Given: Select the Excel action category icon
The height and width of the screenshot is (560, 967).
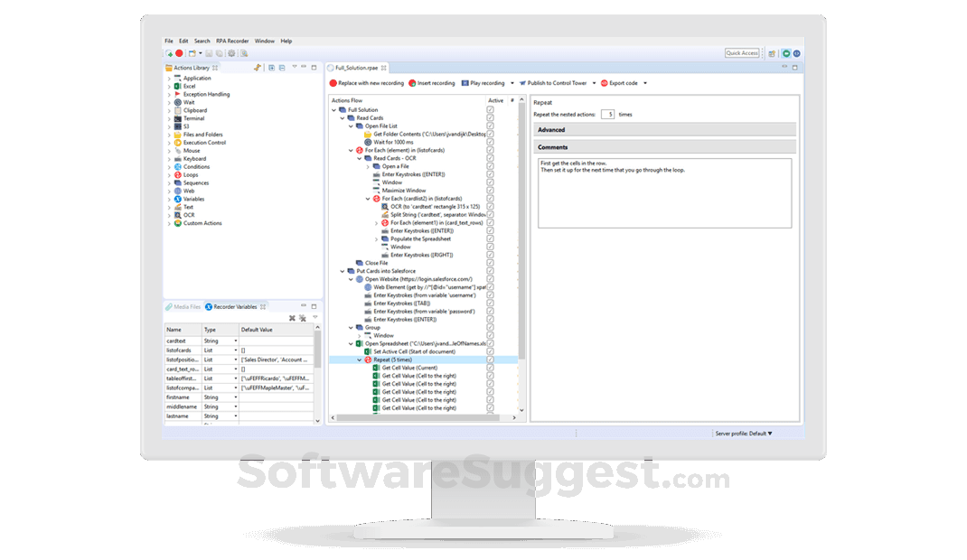Looking at the screenshot, I should [x=178, y=86].
